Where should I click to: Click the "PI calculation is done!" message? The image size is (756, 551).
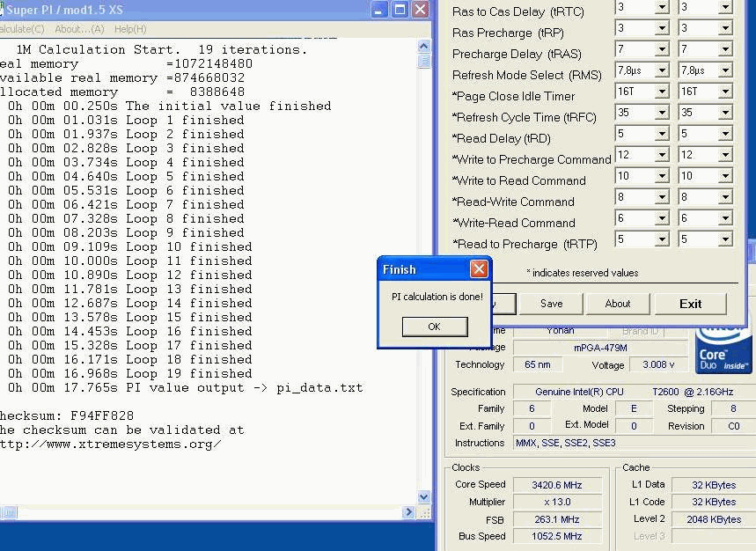pyautogui.click(x=437, y=297)
